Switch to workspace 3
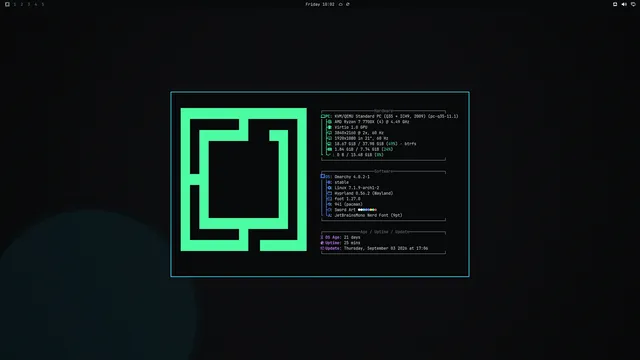 [x=29, y=4]
